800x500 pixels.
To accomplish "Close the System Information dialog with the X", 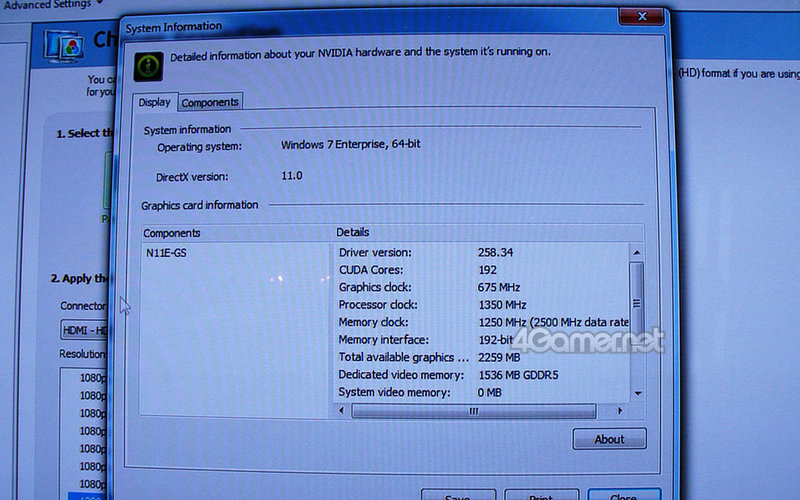I will 642,16.
